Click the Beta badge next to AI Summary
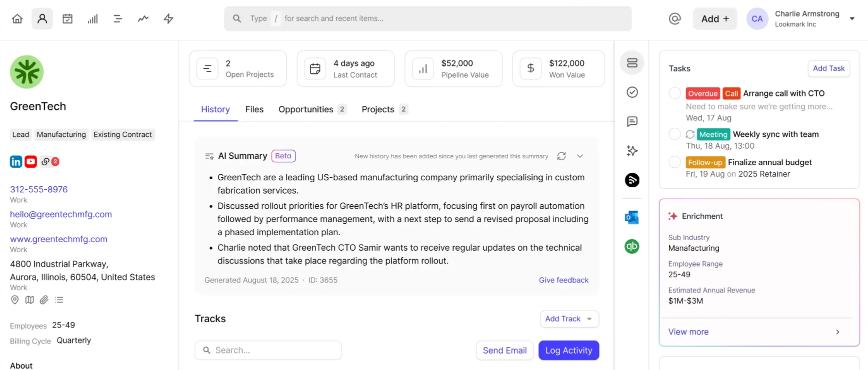Viewport: 868px width, 370px height. pos(283,156)
